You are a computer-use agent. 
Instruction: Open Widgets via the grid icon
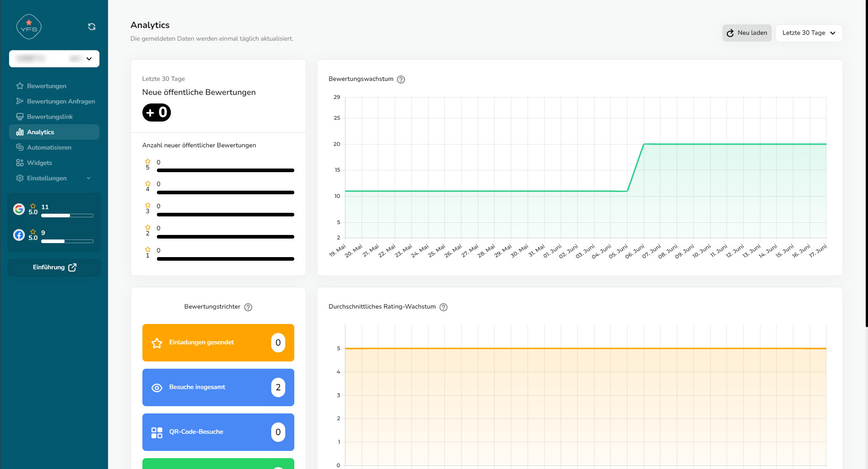[20, 163]
